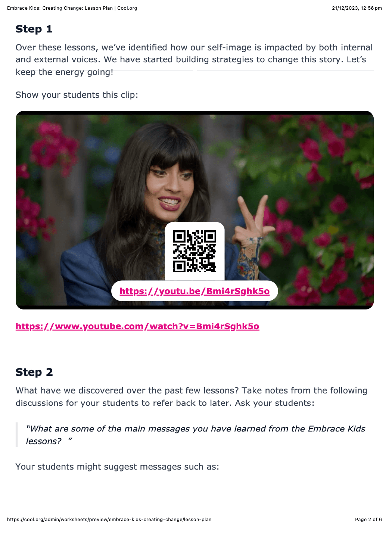Open the full youtube.com/watch?v=Bmi4rSghk5o link

137,326
